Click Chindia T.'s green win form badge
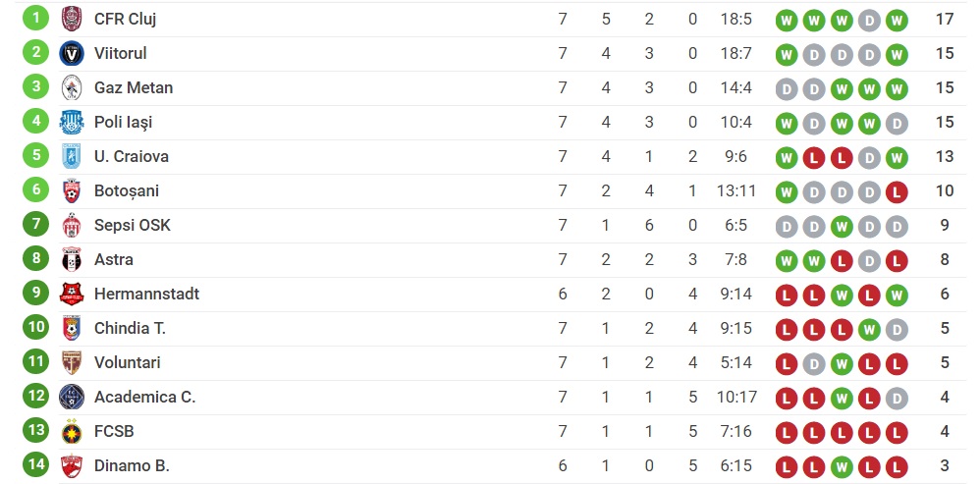This screenshot has width=980, height=484. click(869, 329)
